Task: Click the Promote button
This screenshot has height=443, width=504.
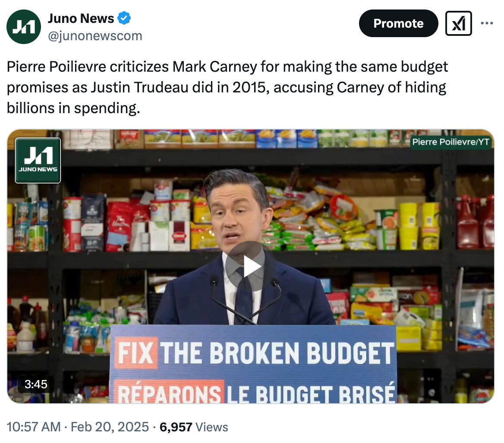Action: (398, 23)
